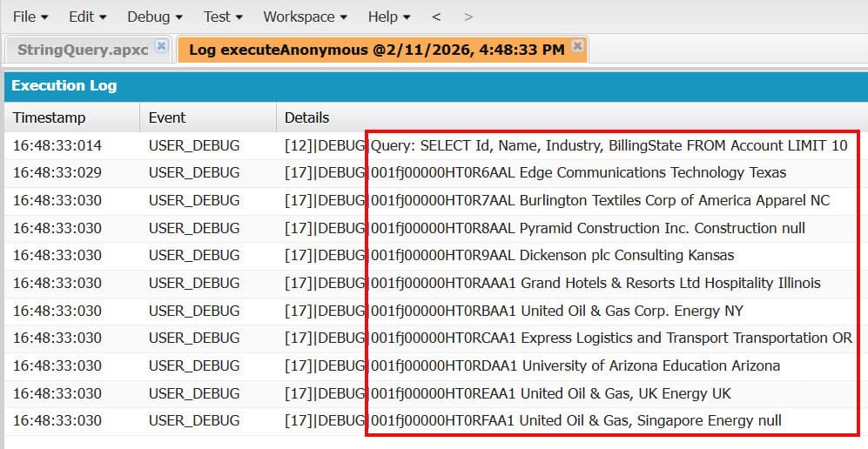
Task: Select the United Oil & Gas, Singapore row
Action: [436, 421]
